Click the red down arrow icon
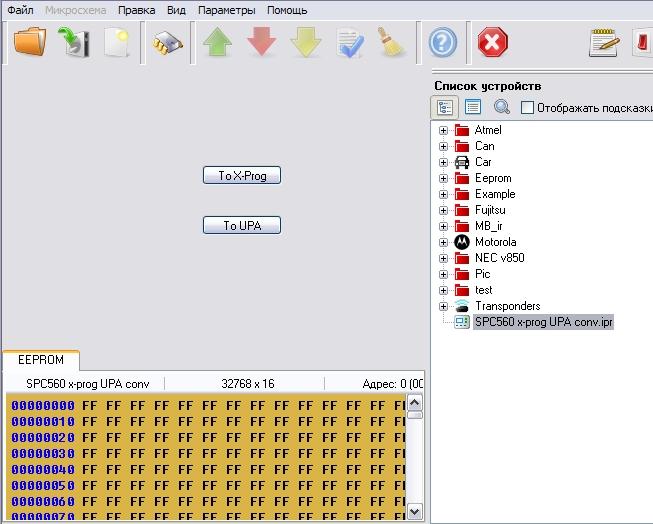The image size is (653, 524). (x=261, y=43)
